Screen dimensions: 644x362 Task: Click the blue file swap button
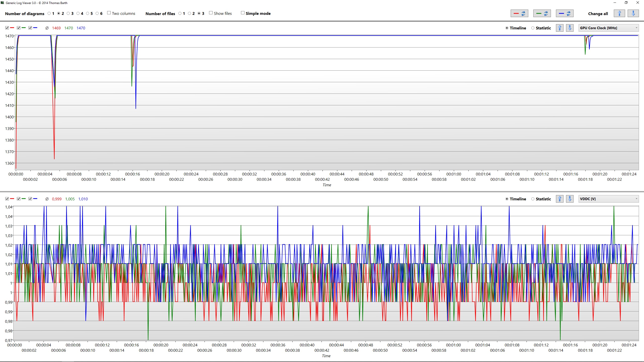click(565, 14)
